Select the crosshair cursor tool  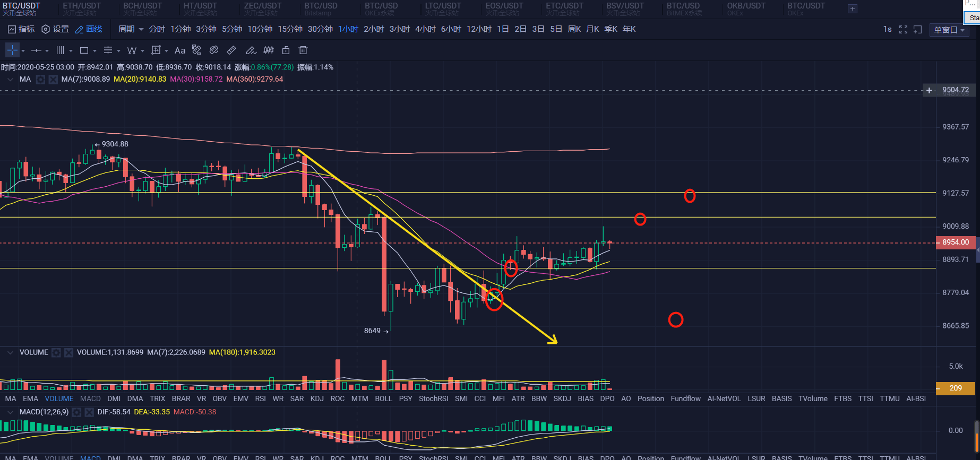coord(12,50)
